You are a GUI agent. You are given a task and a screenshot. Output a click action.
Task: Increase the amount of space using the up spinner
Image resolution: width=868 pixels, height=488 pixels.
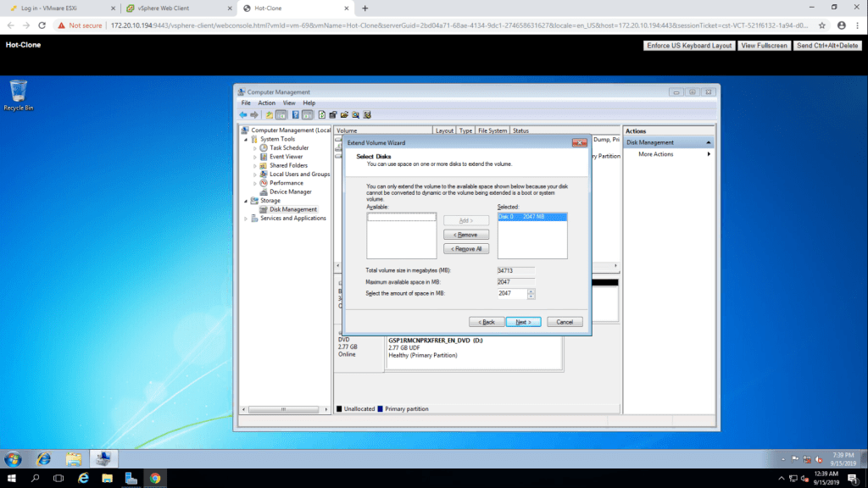(x=531, y=291)
